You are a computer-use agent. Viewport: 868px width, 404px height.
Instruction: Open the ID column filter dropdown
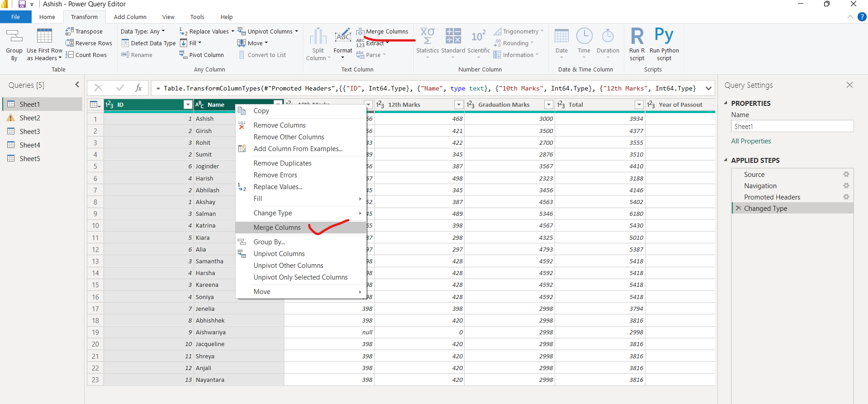tap(188, 105)
